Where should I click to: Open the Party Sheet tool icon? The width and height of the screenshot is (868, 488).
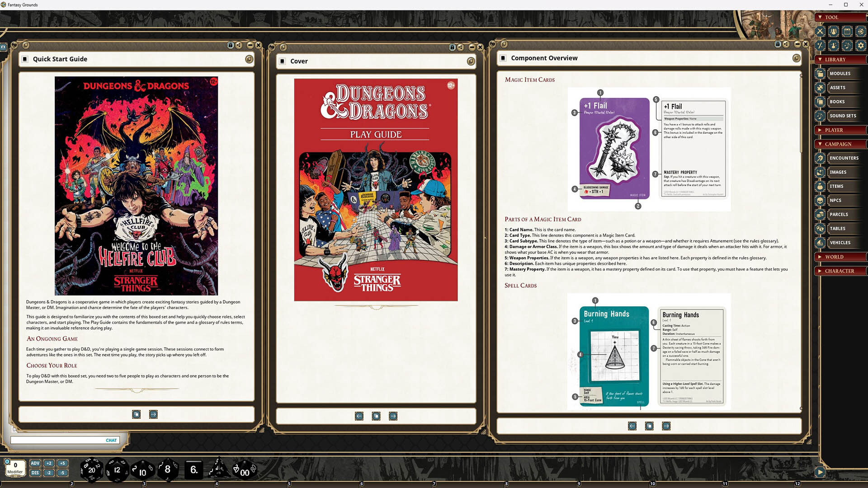[x=834, y=32]
